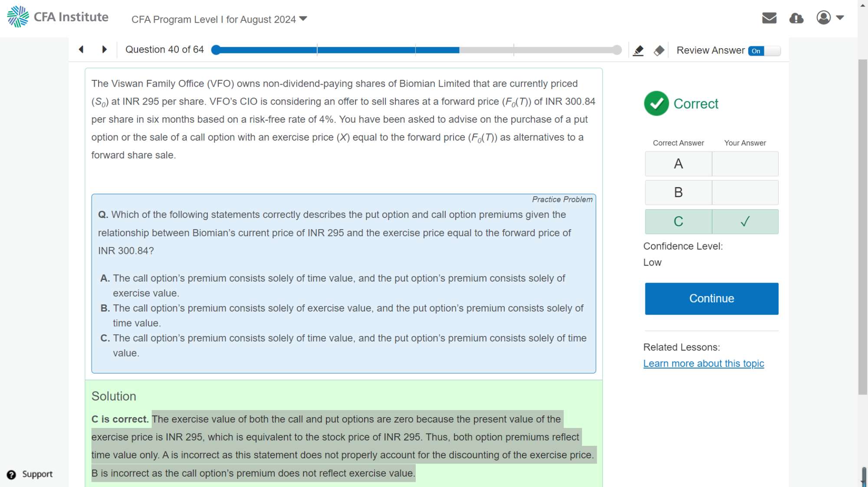Click the cloud download alert icon

(x=796, y=18)
